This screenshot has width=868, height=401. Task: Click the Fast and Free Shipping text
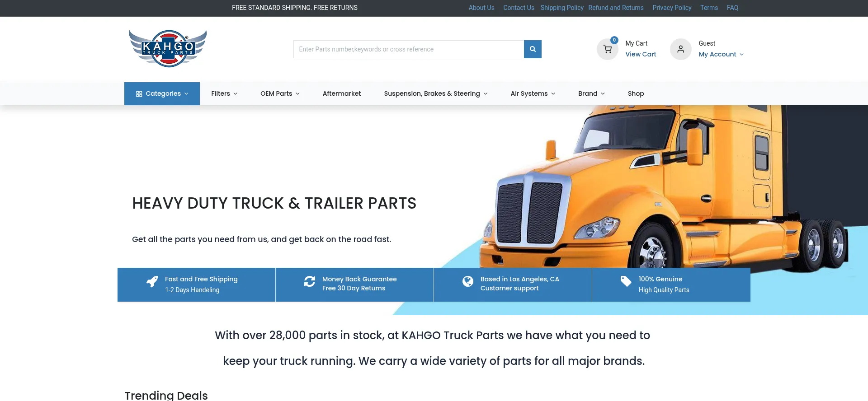click(201, 279)
